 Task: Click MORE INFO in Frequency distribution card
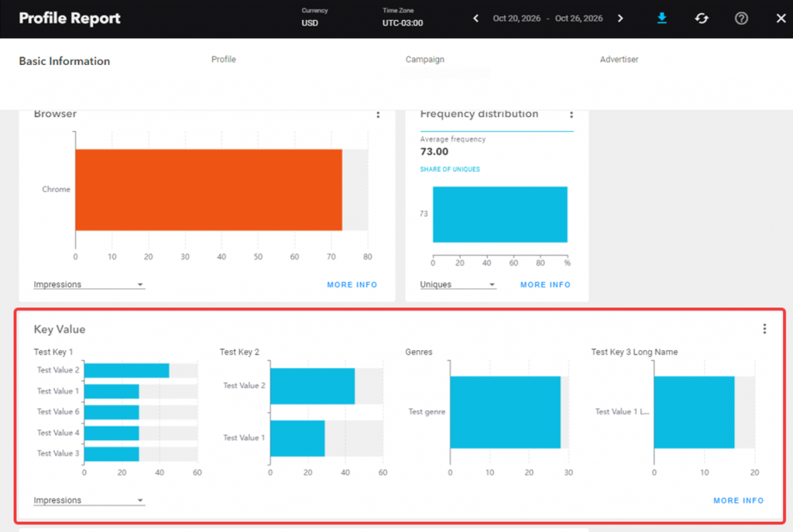(545, 285)
